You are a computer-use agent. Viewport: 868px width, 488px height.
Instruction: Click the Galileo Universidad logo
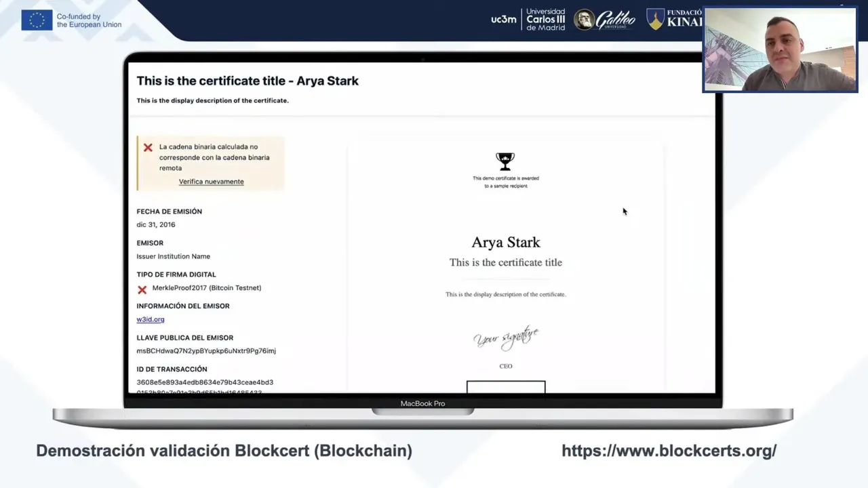tap(605, 20)
